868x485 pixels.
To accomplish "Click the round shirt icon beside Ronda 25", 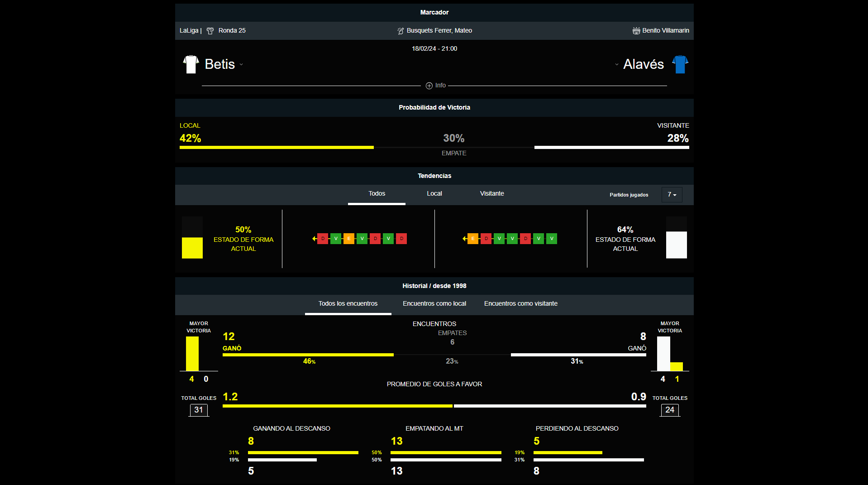I will click(x=210, y=31).
